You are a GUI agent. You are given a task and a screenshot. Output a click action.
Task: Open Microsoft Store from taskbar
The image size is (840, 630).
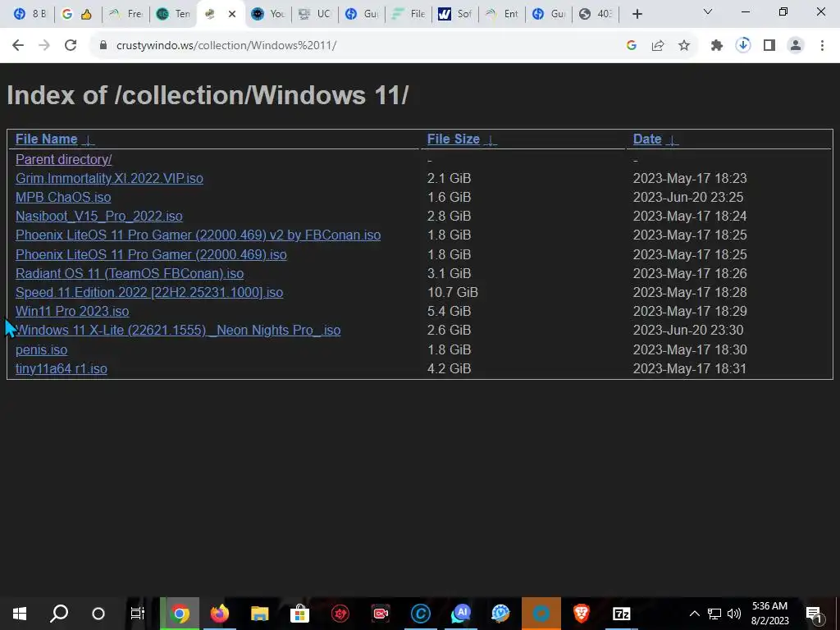pyautogui.click(x=300, y=614)
